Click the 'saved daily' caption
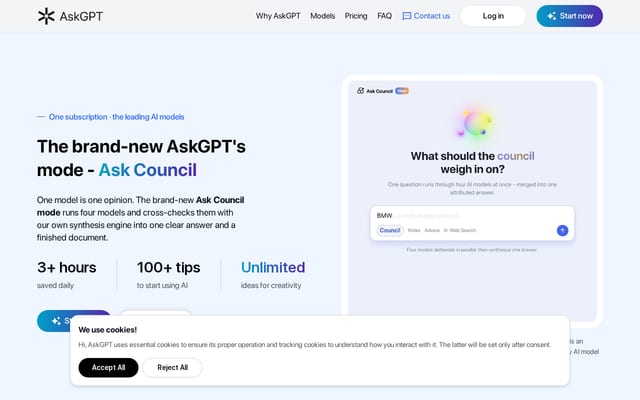 click(x=55, y=285)
